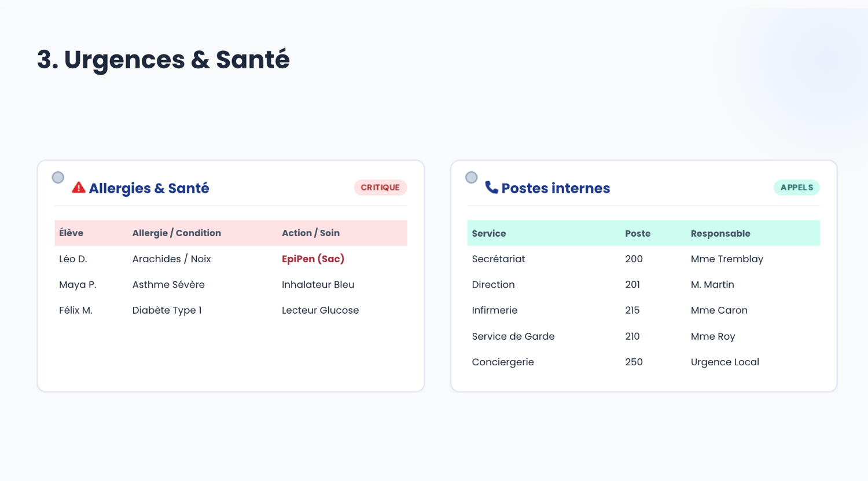
Task: Click the Postes internes heading
Action: (x=556, y=188)
